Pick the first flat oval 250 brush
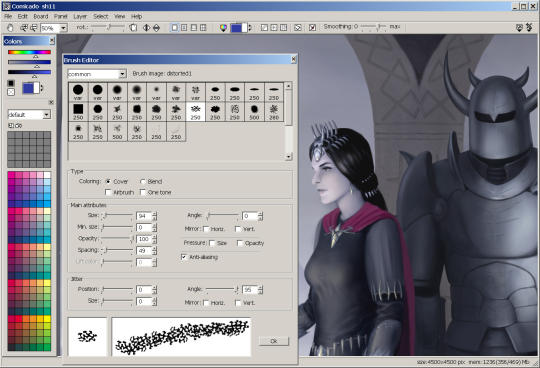The width and height of the screenshot is (540, 368). [215, 92]
